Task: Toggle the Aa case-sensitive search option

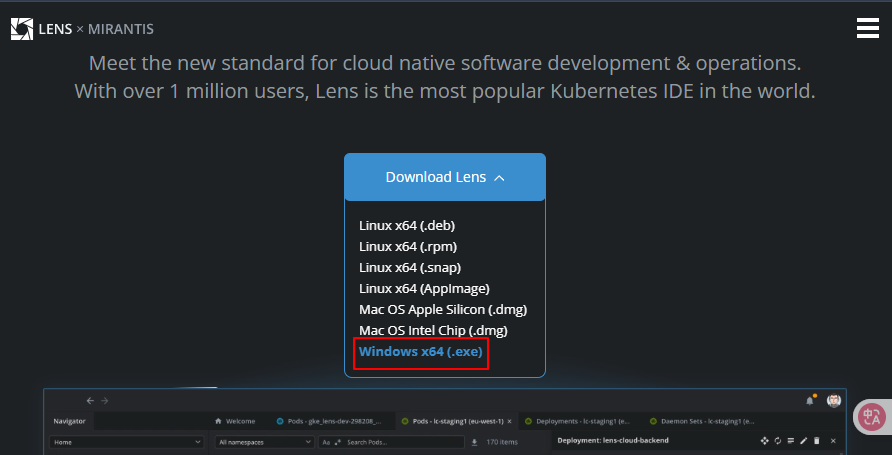Action: [x=326, y=442]
